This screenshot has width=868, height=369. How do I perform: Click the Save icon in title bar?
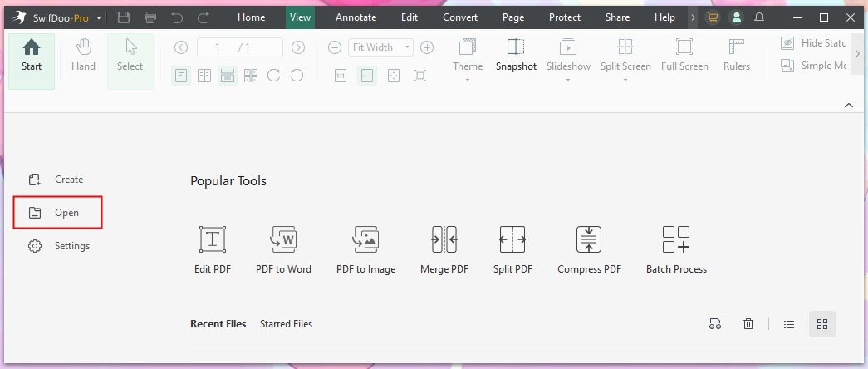124,17
